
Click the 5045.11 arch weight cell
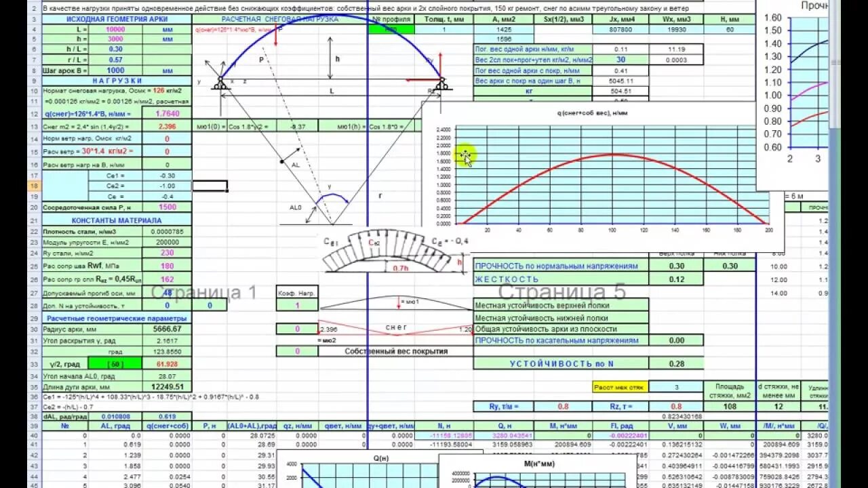point(620,81)
